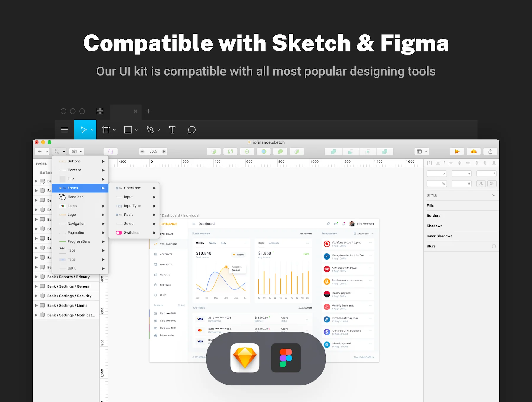Viewport: 532px width, 402px height.
Task: Zoom out with the minus button
Action: [142, 151]
